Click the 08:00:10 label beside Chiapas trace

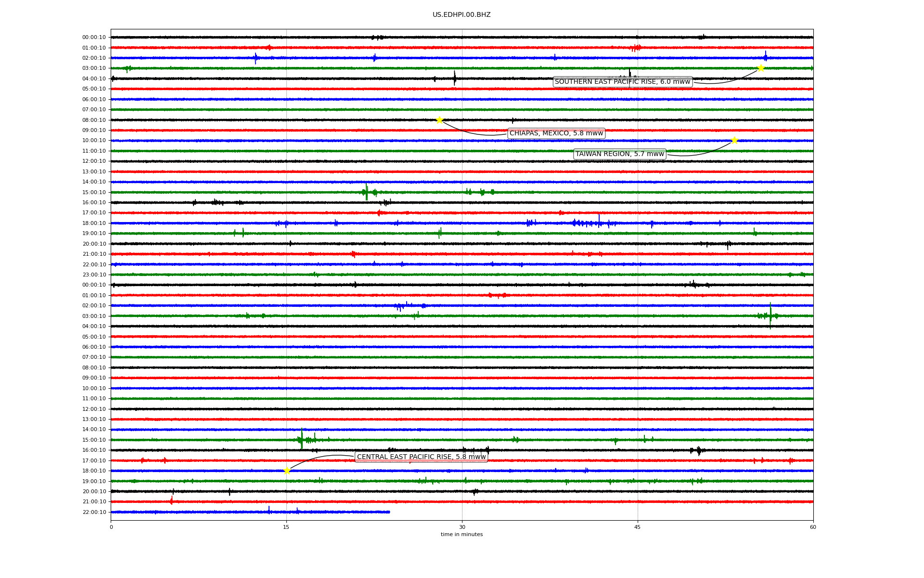point(94,120)
